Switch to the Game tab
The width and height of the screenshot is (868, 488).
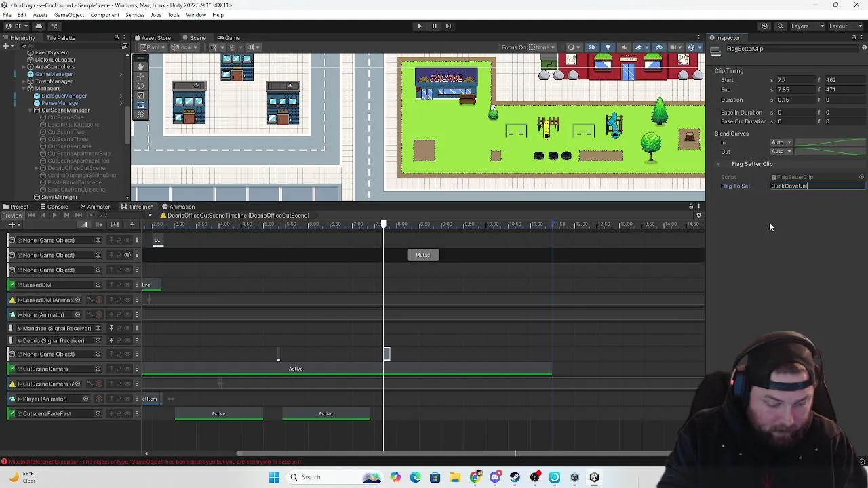pos(229,38)
